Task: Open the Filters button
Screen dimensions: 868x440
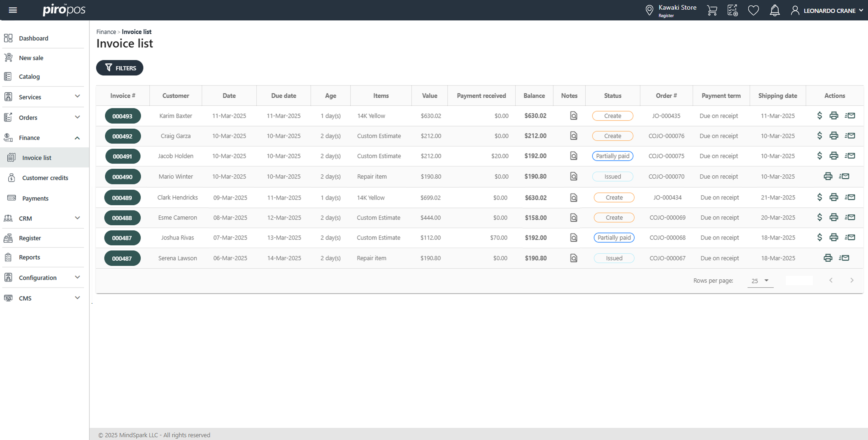Action: [x=120, y=68]
